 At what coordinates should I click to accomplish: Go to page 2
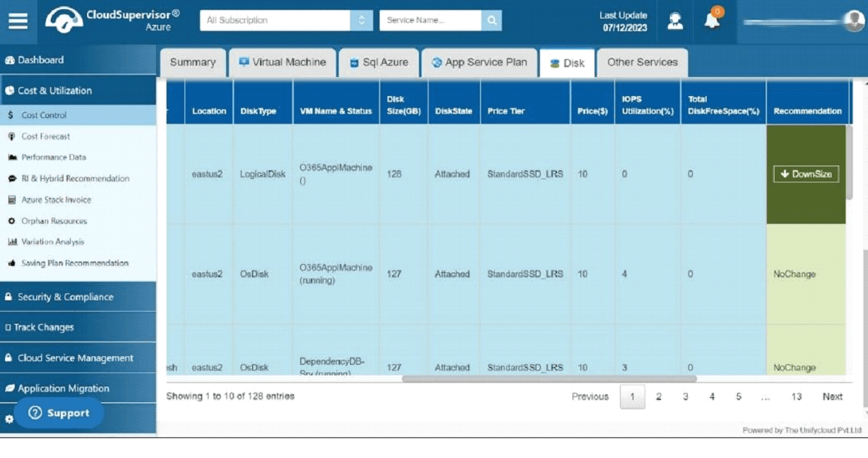click(659, 397)
